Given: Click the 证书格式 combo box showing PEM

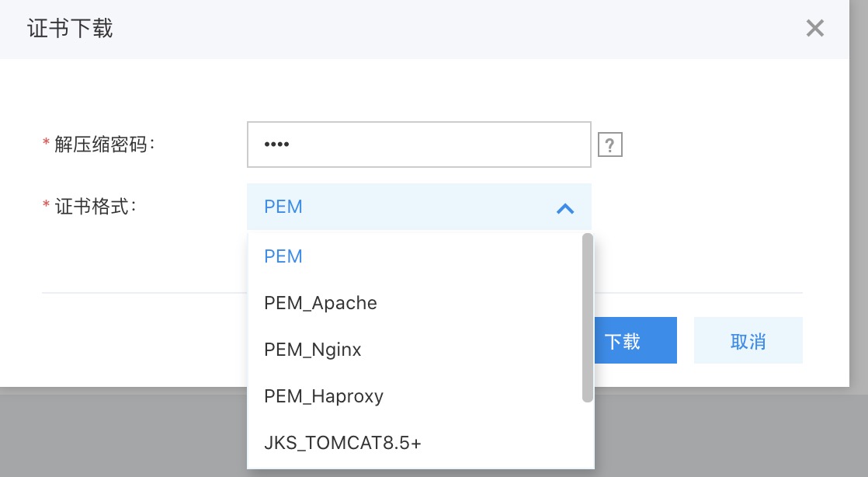Looking at the screenshot, I should (x=404, y=207).
